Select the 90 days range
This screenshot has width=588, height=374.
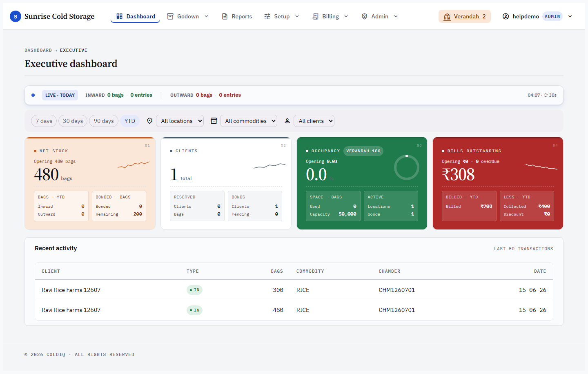tap(104, 121)
